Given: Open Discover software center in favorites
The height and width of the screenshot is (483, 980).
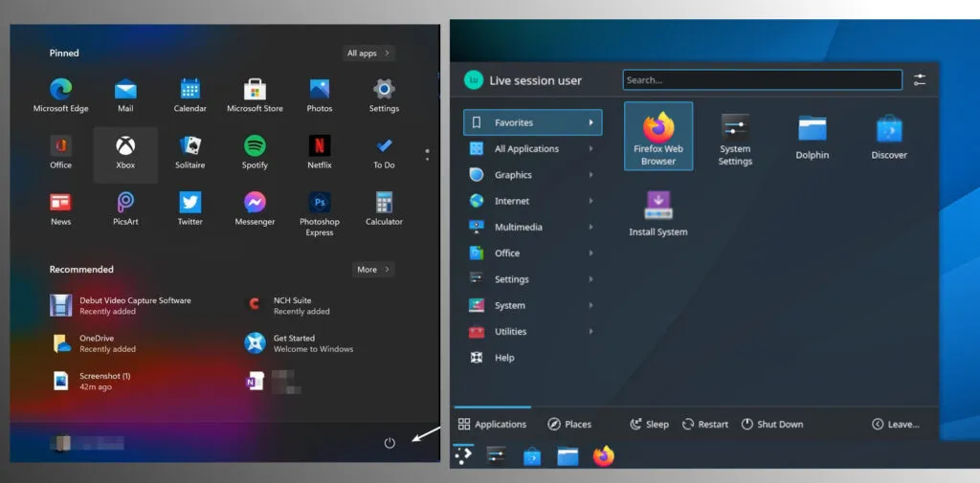Looking at the screenshot, I should pos(889,138).
